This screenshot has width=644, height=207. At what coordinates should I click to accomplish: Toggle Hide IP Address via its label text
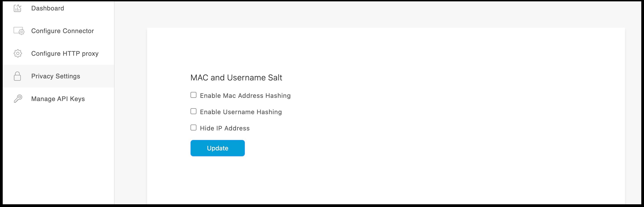[224, 128]
